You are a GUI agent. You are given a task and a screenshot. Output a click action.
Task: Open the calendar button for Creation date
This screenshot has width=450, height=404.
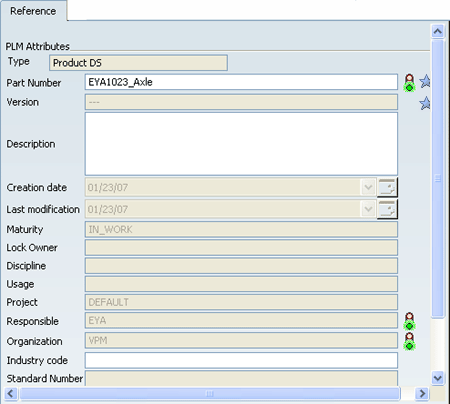click(x=387, y=187)
